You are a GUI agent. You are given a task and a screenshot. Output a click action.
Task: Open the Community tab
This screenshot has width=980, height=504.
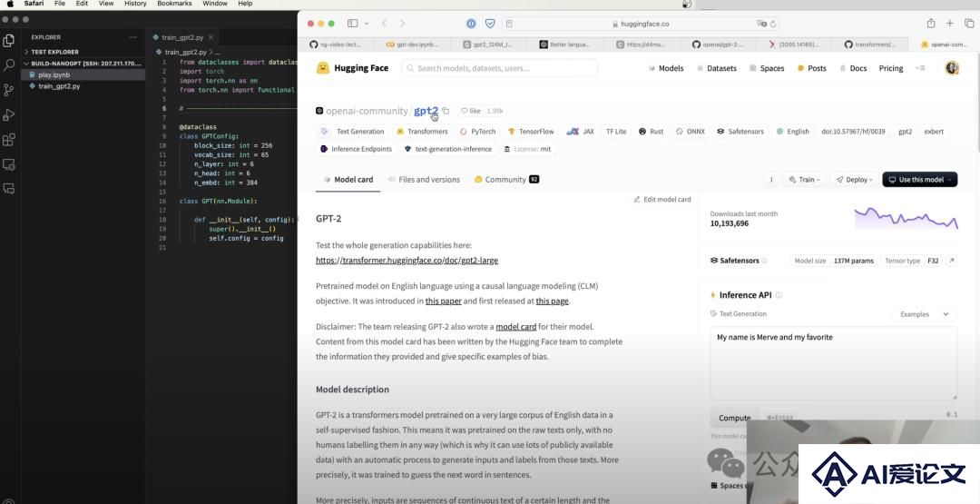506,180
